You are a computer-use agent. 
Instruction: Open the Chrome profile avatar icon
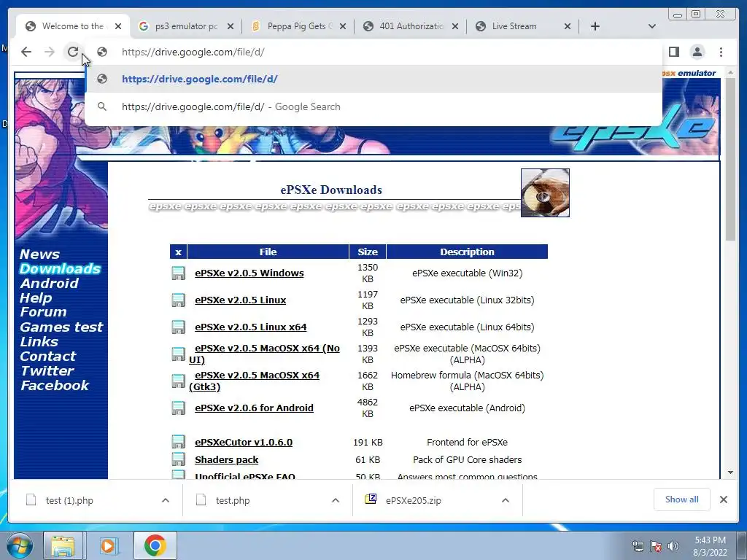click(697, 52)
